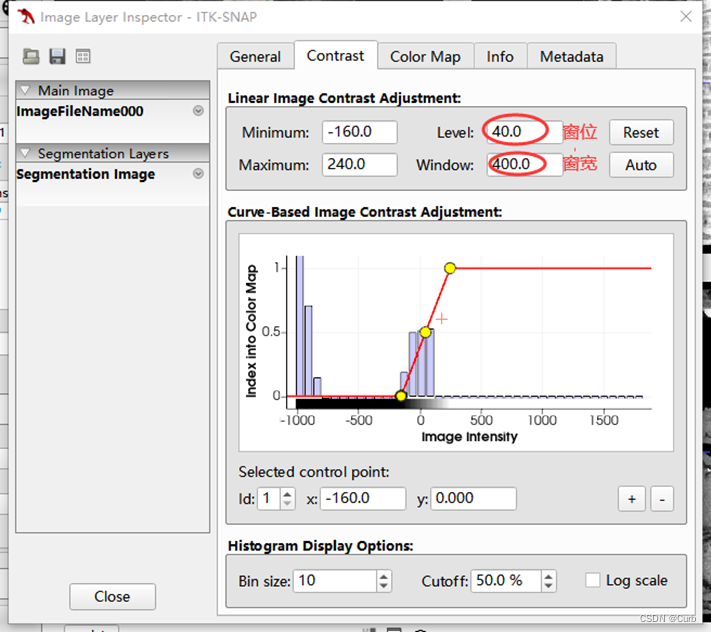Image resolution: width=711 pixels, height=632 pixels.
Task: Select the ImageFileName000 layer row
Action: (x=112, y=121)
